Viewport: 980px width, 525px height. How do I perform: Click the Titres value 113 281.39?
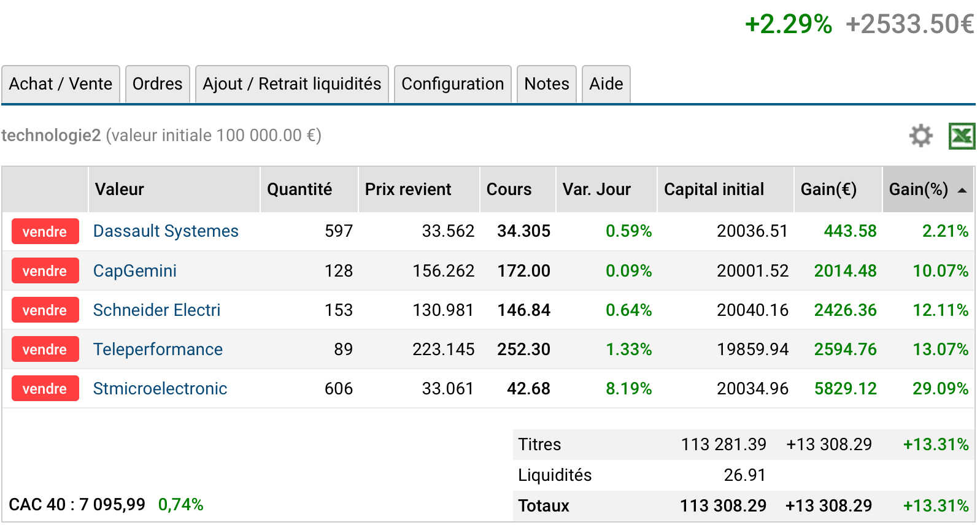[723, 444]
